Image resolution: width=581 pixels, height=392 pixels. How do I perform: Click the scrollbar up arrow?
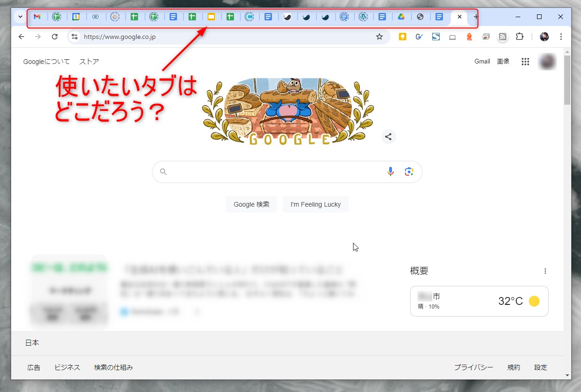(568, 51)
